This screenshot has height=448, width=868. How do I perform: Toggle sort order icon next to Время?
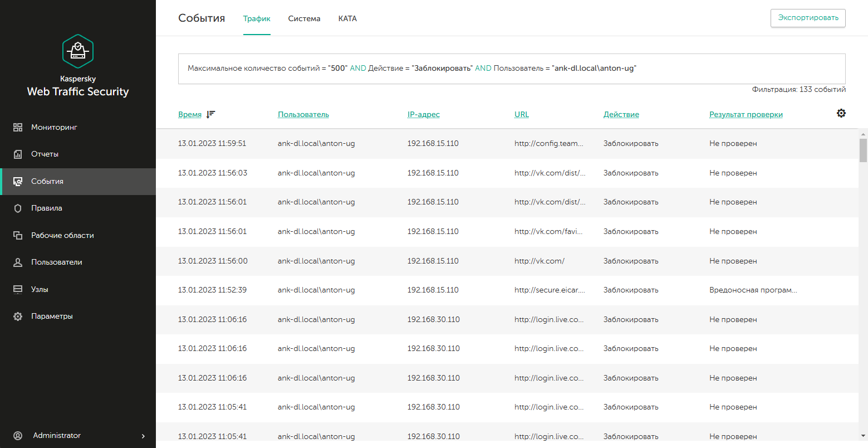[x=210, y=114]
